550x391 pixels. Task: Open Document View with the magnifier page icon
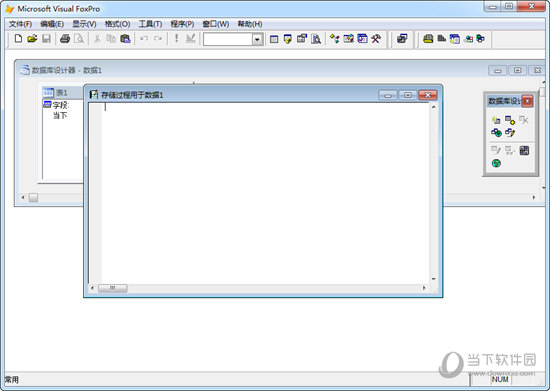[316, 39]
